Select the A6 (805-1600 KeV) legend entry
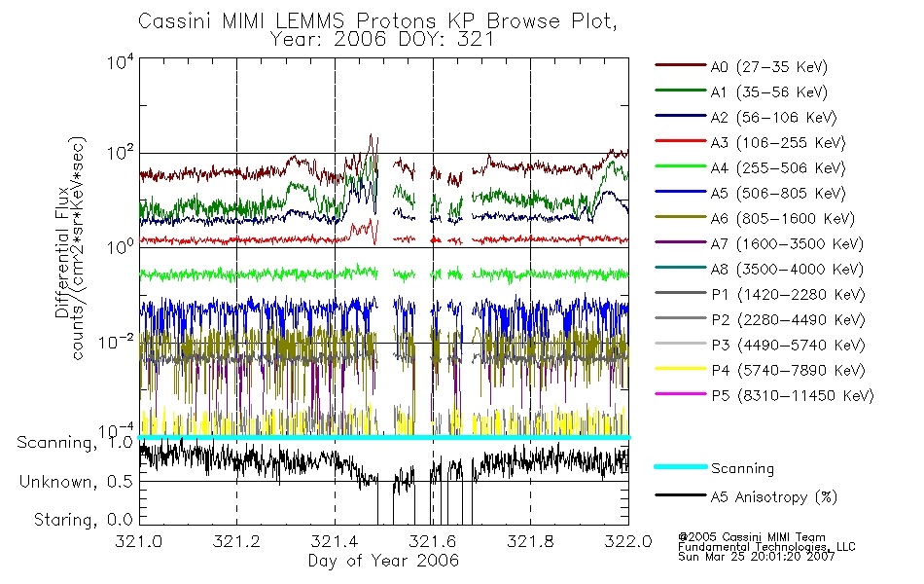Viewport: 924px width, 584px height. click(755, 218)
